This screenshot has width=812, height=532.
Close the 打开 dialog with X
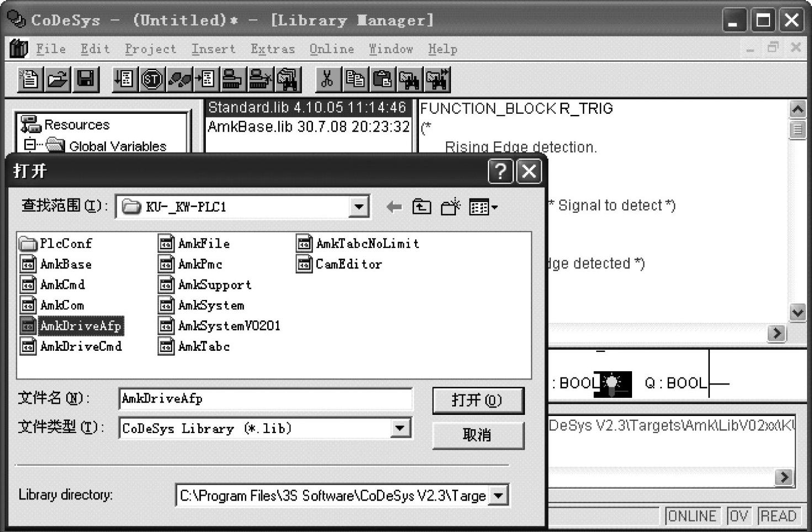tap(529, 171)
